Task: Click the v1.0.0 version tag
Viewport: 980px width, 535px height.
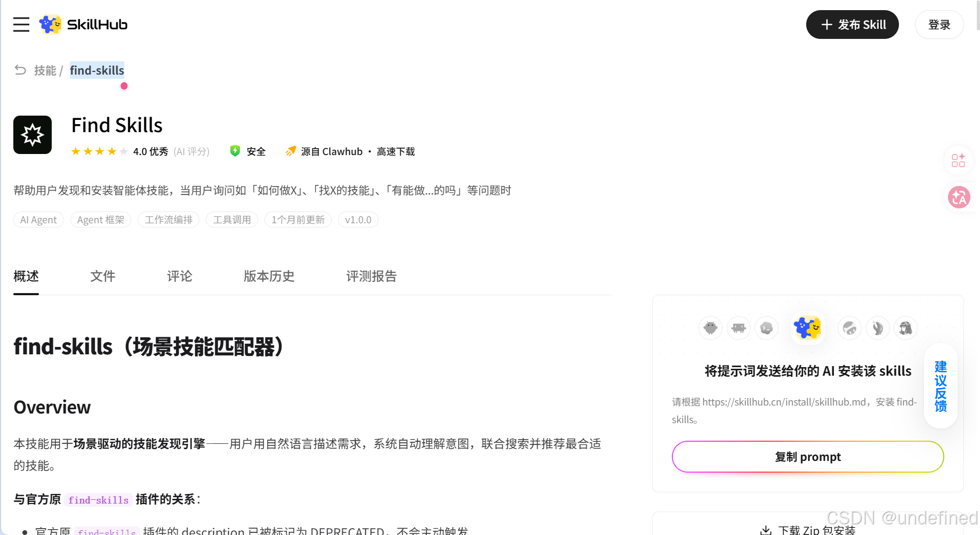Action: (358, 220)
